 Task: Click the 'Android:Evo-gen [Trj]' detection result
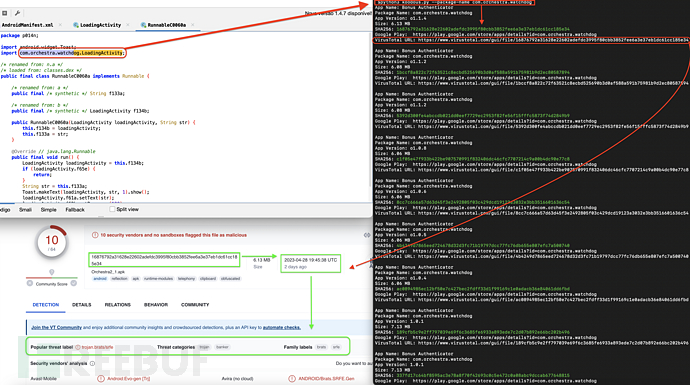pos(128,378)
